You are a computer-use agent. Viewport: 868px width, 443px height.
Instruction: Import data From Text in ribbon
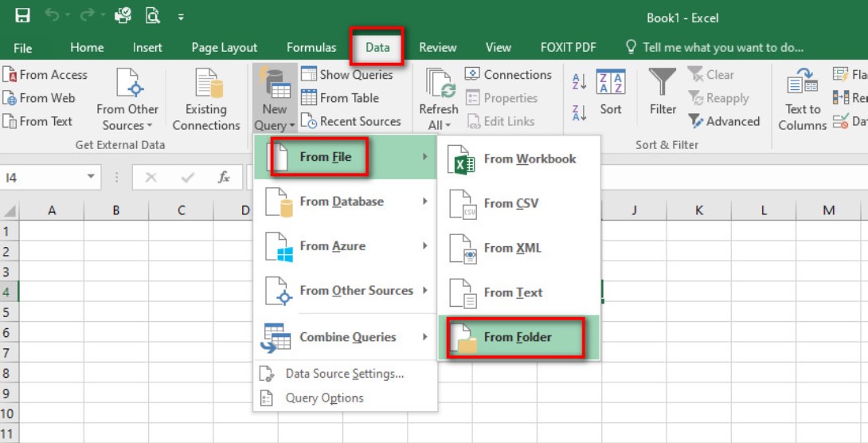37,121
